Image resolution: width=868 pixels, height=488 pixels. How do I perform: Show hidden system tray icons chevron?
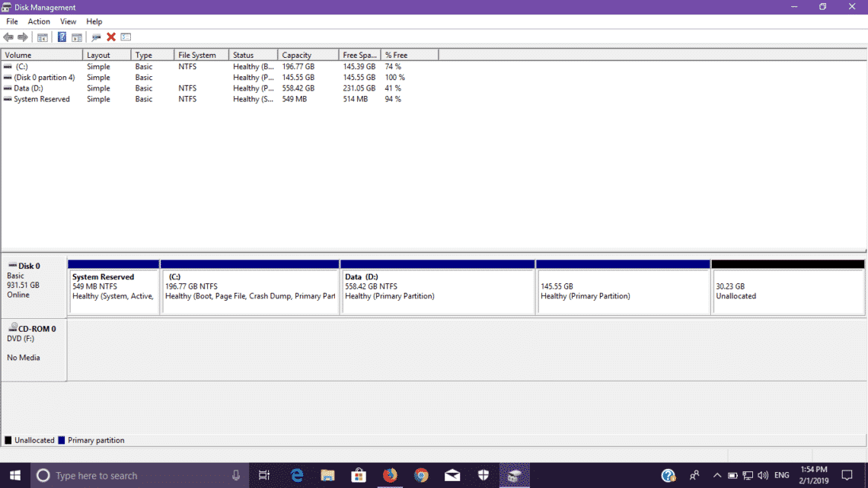[716, 475]
